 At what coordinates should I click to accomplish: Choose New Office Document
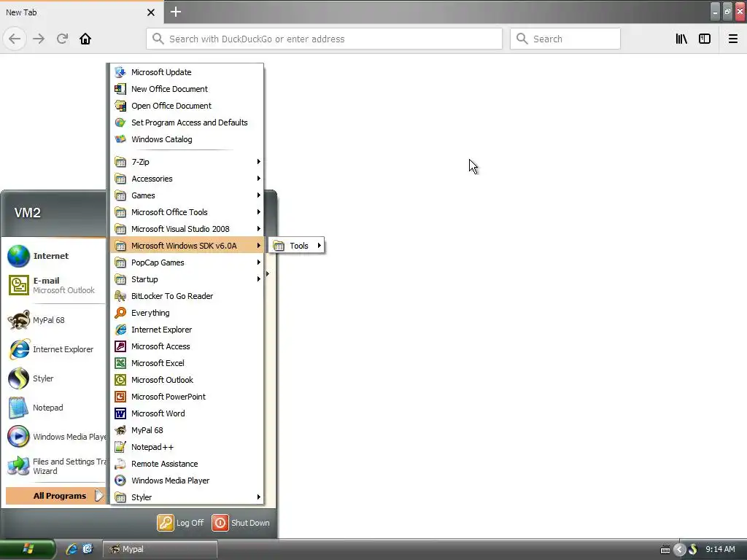[x=187, y=89]
